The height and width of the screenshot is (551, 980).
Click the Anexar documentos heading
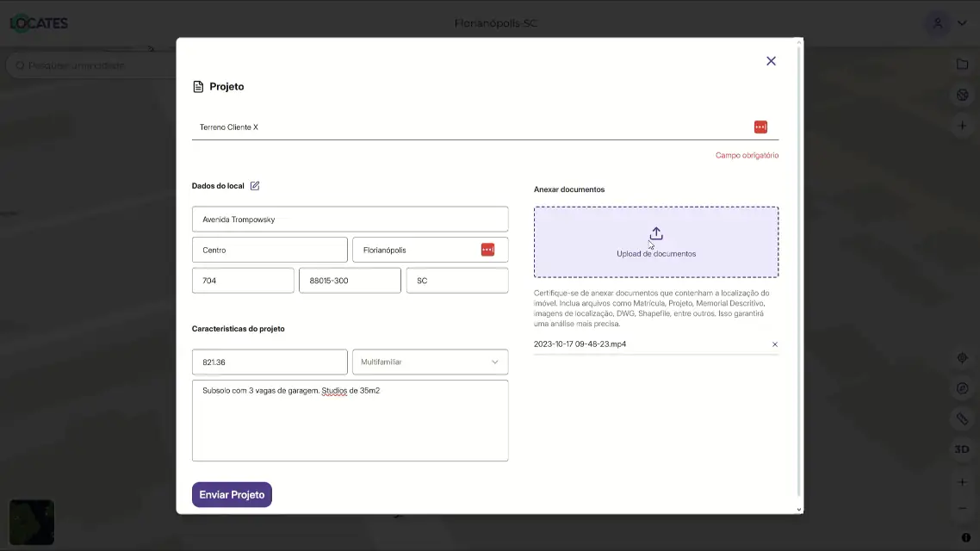point(568,189)
